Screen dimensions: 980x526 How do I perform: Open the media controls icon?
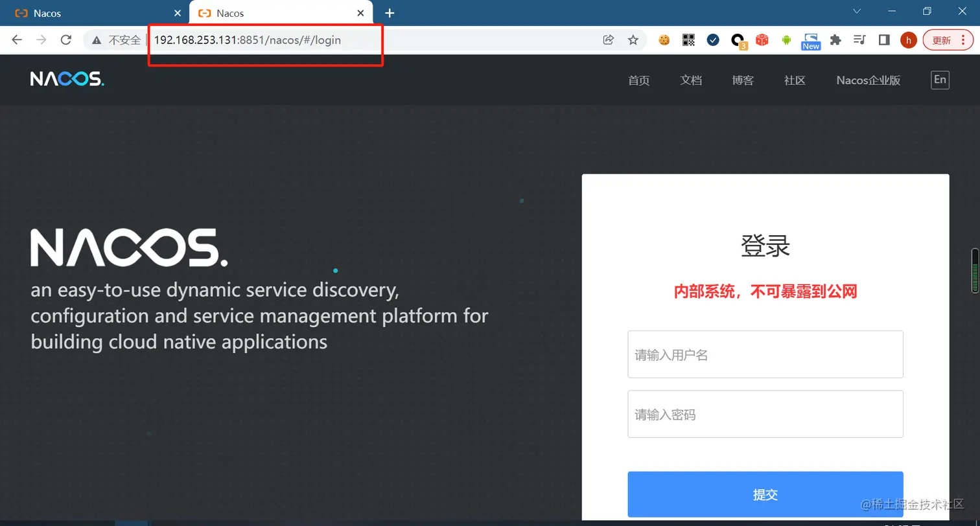[859, 40]
